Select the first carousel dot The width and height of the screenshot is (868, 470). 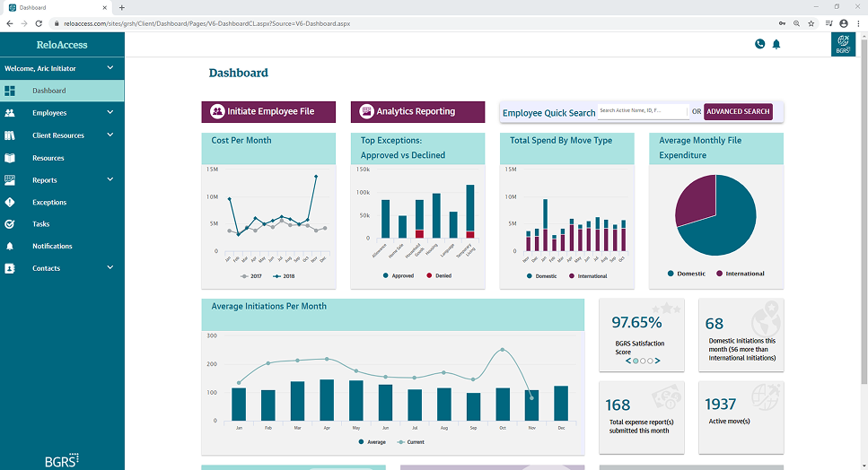click(x=636, y=361)
